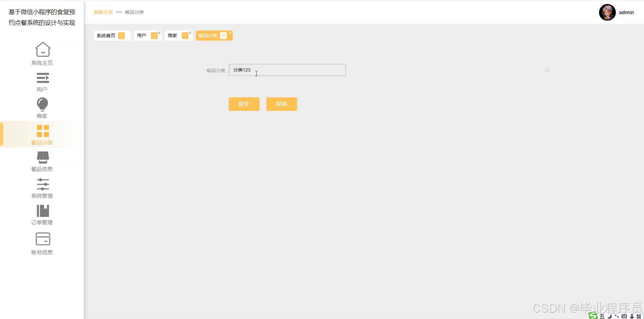Click the admin avatar picture
The image size is (644, 319).
click(x=607, y=12)
